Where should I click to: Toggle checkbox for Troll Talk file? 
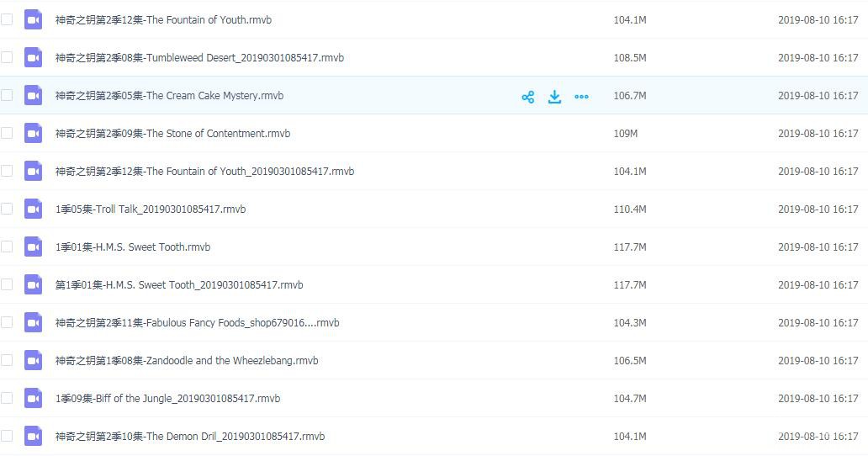[x=7, y=209]
